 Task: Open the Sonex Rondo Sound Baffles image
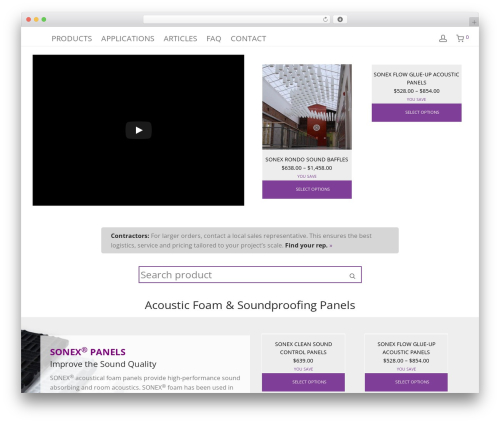(307, 107)
